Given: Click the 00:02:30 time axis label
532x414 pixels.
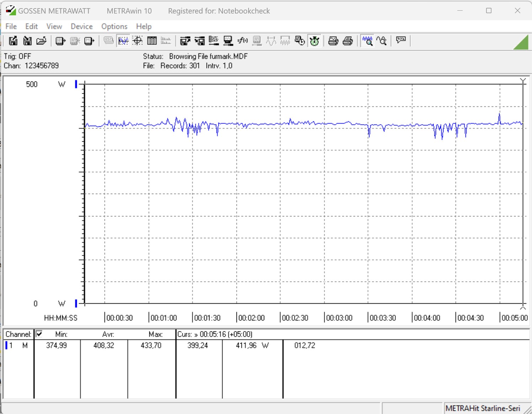Looking at the screenshot, I should tap(295, 318).
